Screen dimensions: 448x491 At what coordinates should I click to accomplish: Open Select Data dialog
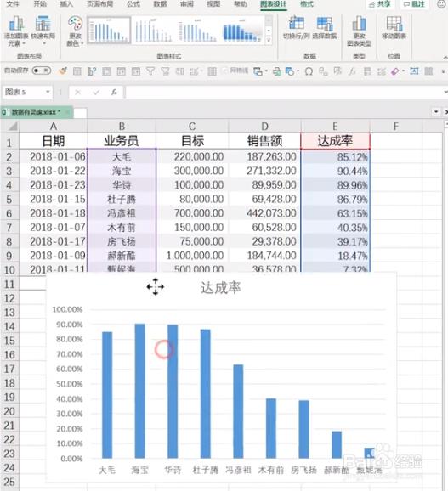[x=325, y=27]
